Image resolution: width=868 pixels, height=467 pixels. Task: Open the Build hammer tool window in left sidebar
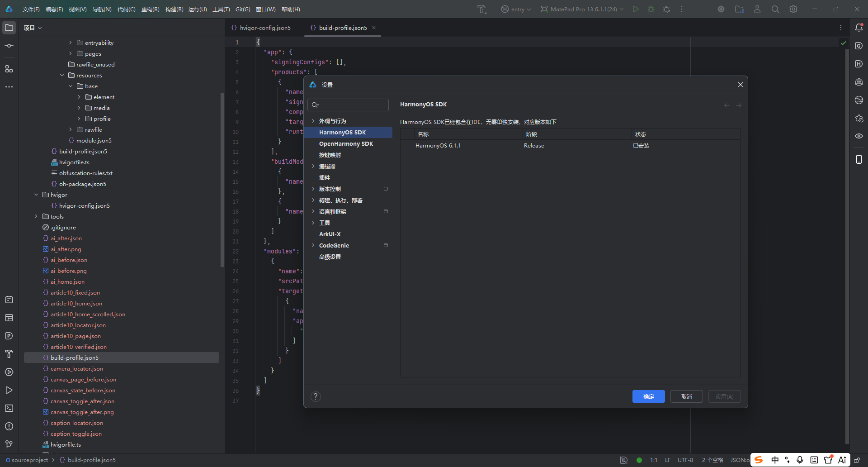[x=9, y=354]
